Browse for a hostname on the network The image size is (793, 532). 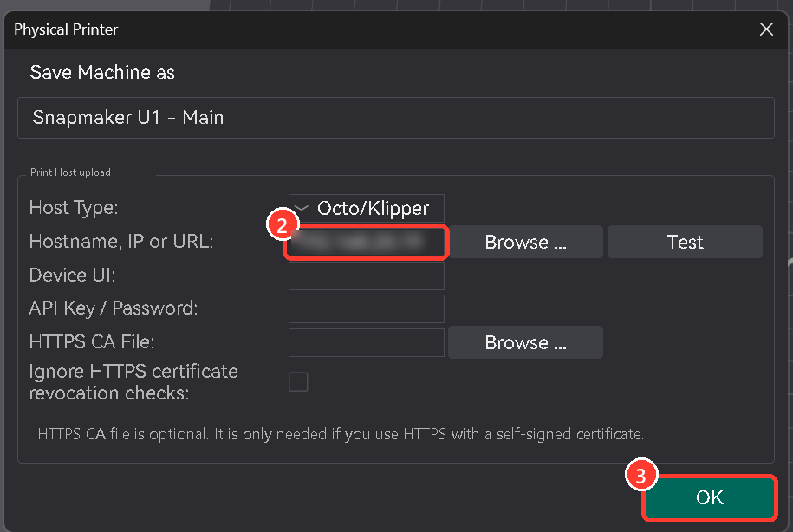point(525,243)
